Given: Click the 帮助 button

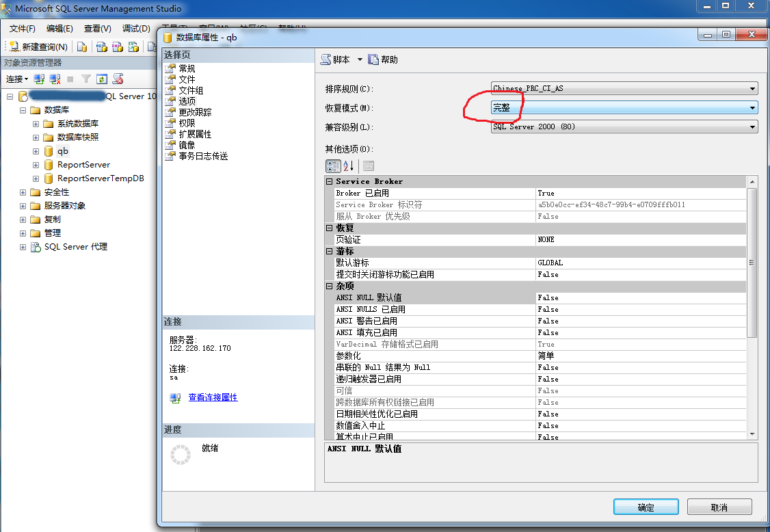Looking at the screenshot, I should pos(383,59).
